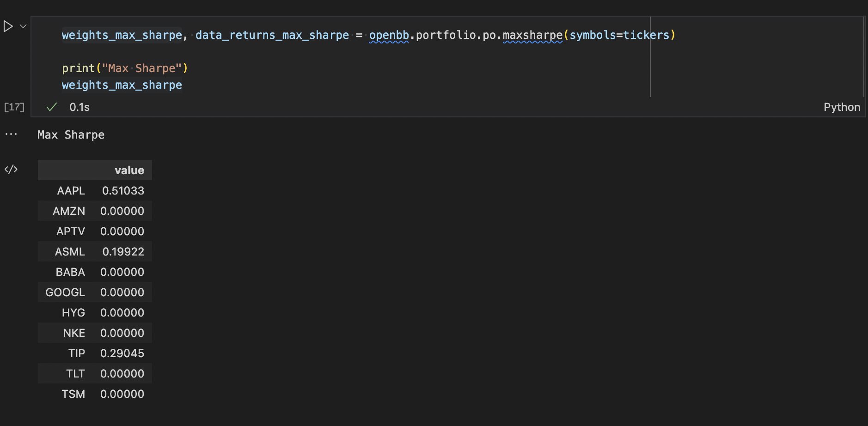Select the TIP weight value 0.29045
The height and width of the screenshot is (426, 868).
click(x=122, y=353)
